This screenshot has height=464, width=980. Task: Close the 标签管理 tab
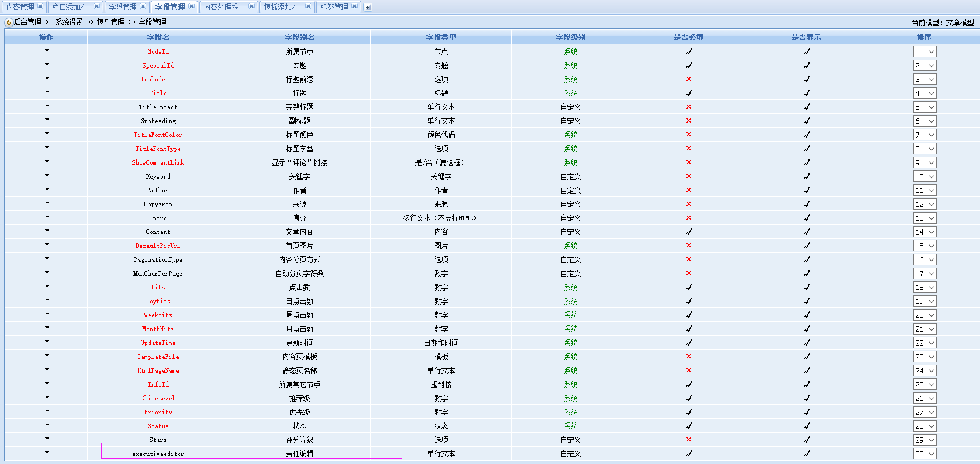click(x=354, y=6)
